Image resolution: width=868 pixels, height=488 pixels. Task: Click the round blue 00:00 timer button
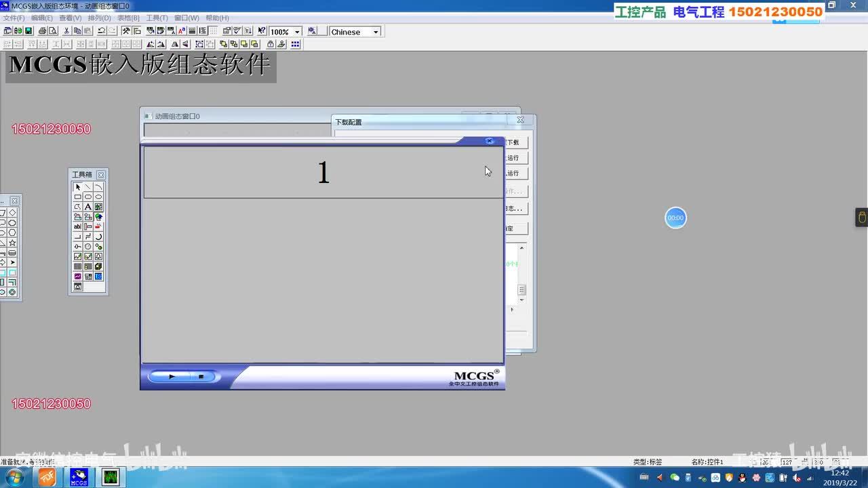click(x=675, y=218)
